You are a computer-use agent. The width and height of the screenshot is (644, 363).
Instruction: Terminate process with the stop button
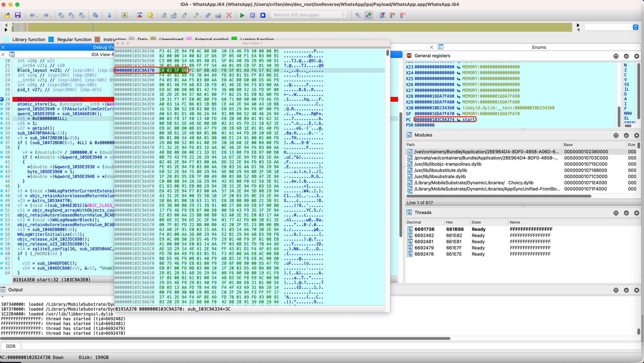point(263,15)
